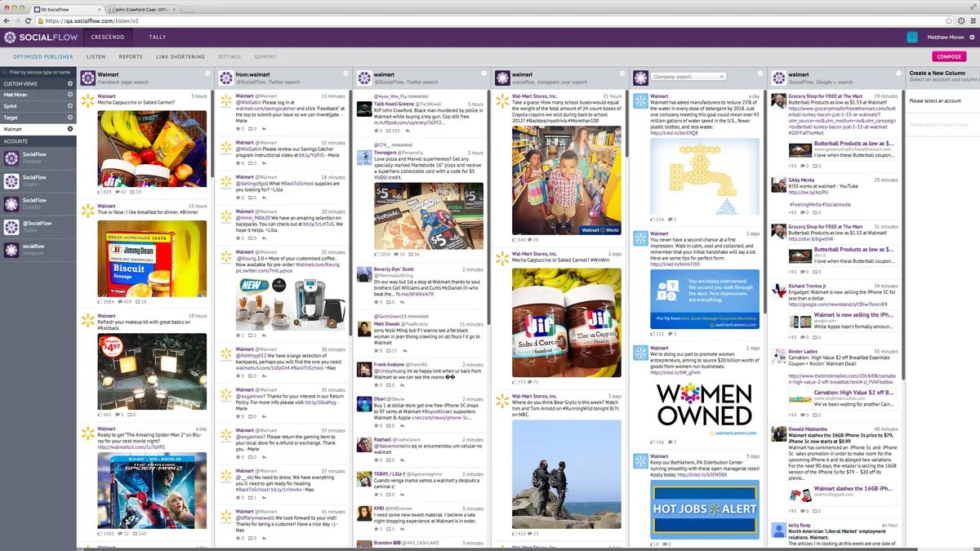
Task: Open the LINK SHORTENING section
Action: click(180, 56)
